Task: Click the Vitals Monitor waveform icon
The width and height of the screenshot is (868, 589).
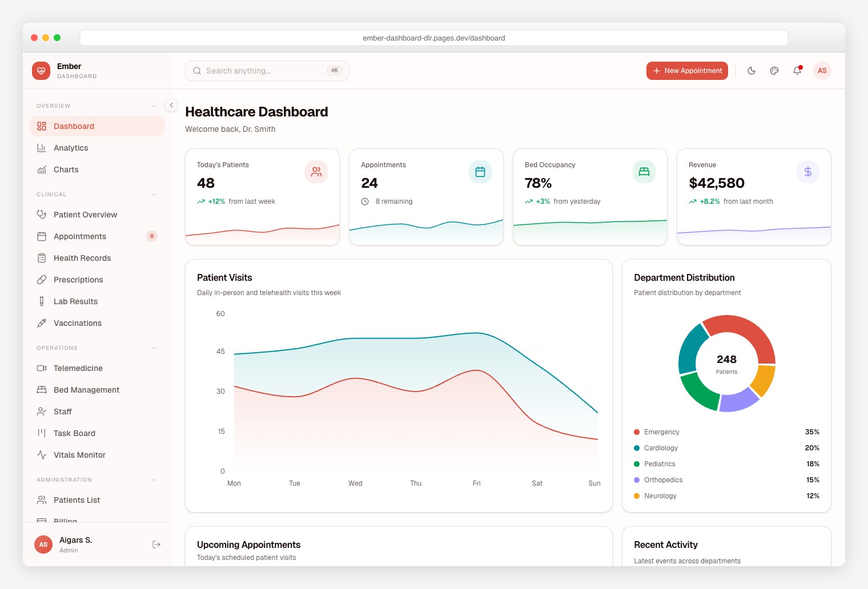Action: (x=42, y=455)
